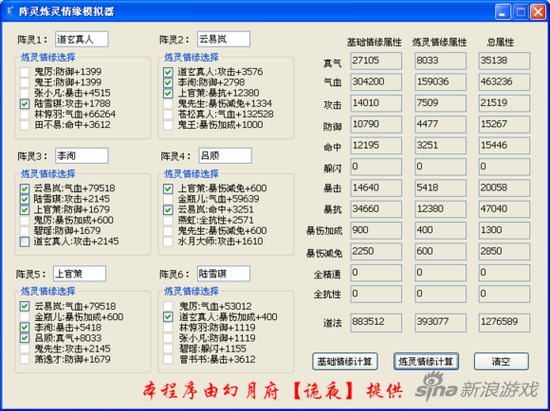Tick 道玄真人:攻击+2145 checkbox
The image size is (550, 411).
(x=25, y=242)
